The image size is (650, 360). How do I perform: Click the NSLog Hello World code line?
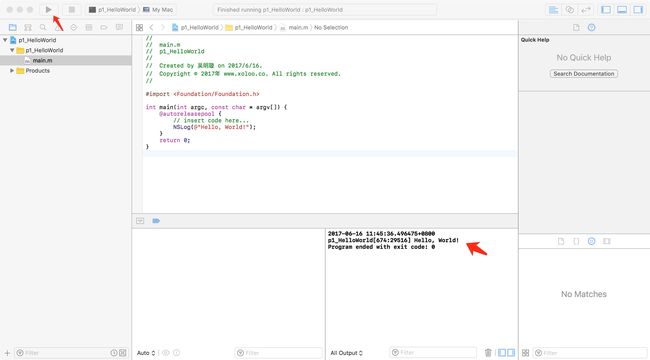pos(214,127)
